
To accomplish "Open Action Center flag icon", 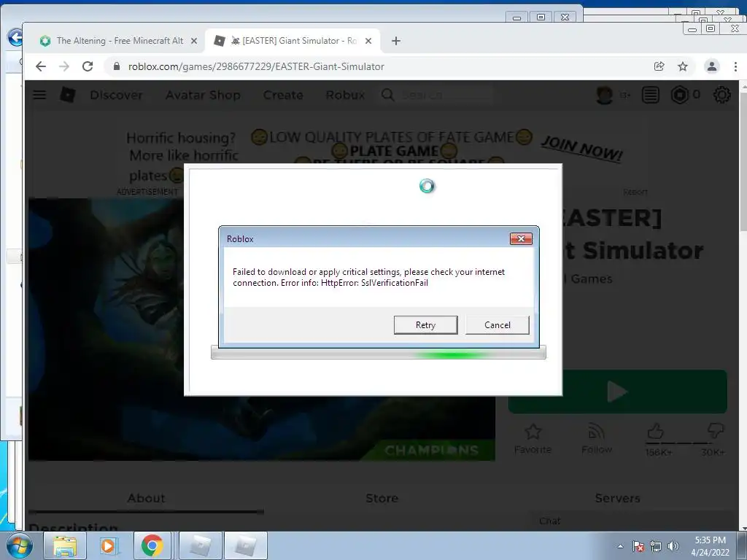I will [x=638, y=546].
